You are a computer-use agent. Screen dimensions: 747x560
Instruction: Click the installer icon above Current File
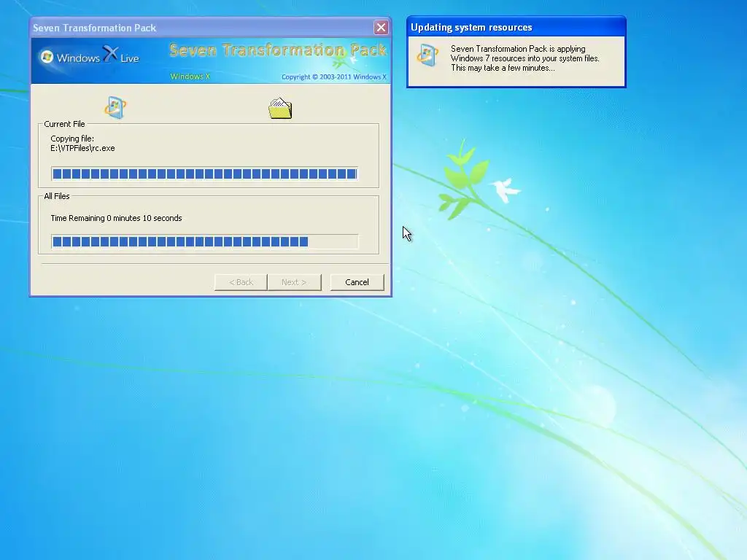[x=115, y=108]
